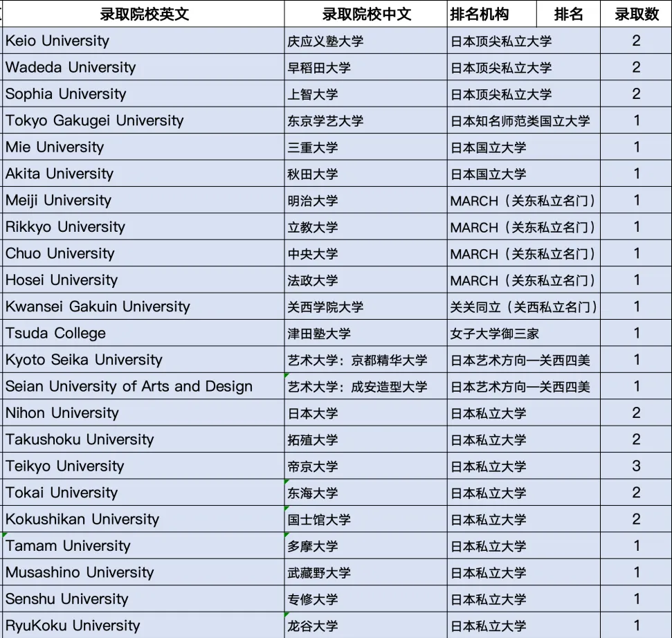Click the 录取院校中文 column header
672x638 pixels.
pos(365,14)
